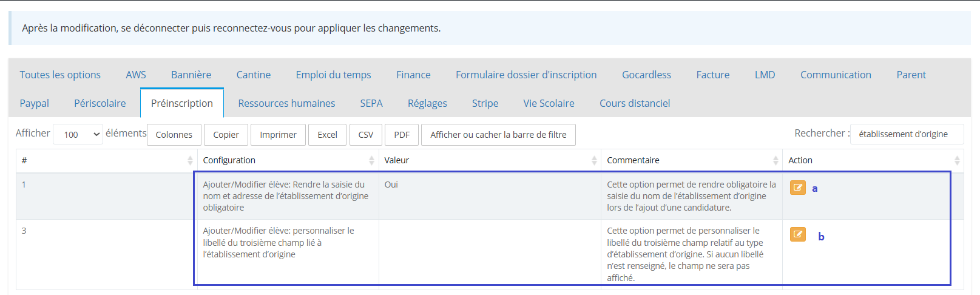The image size is (980, 295).
Task: Sort by Commentaire column arrows
Action: pyautogui.click(x=776, y=160)
